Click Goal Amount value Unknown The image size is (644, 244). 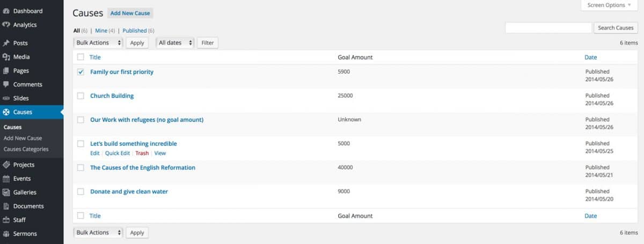coord(349,119)
